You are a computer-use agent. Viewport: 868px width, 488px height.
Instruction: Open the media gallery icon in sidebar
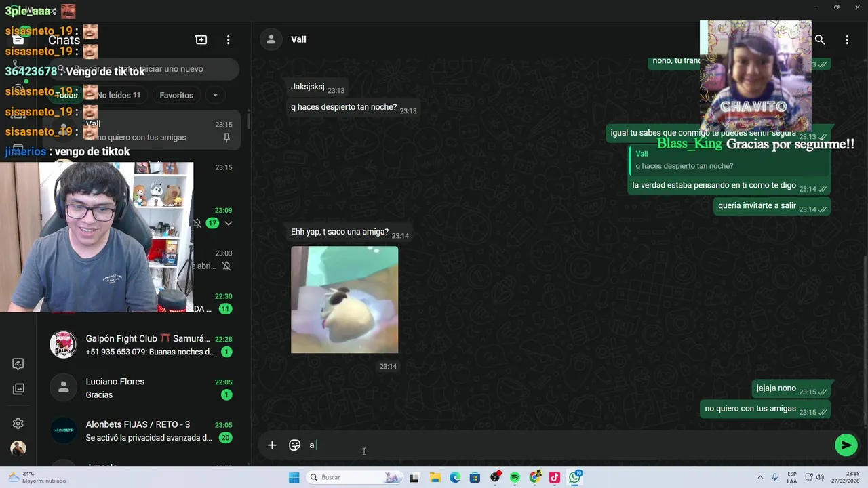(18, 389)
